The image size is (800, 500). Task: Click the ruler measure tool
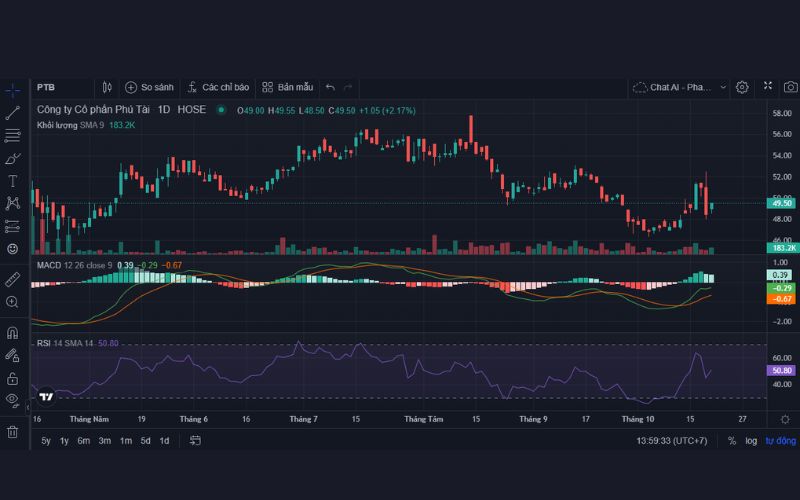[x=13, y=278]
